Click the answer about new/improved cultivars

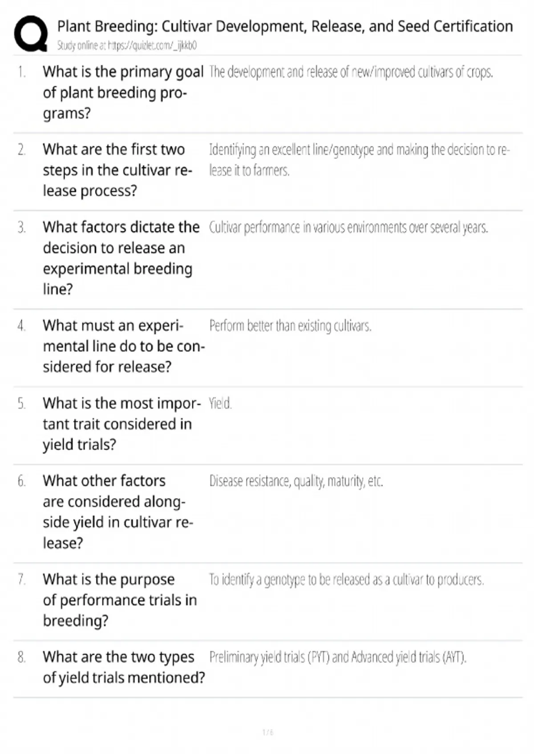[x=351, y=72]
